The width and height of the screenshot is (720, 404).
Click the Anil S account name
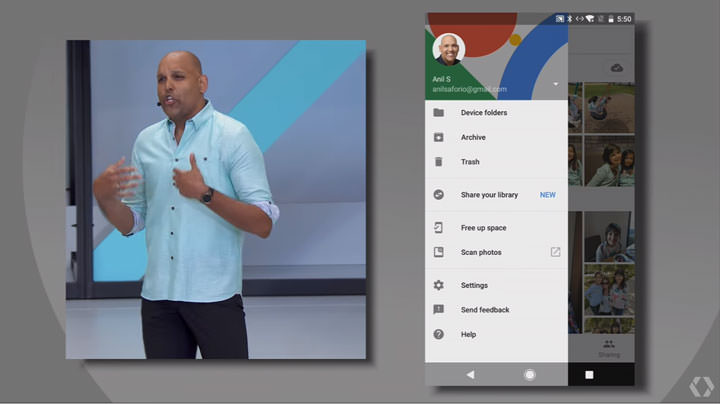(x=441, y=79)
